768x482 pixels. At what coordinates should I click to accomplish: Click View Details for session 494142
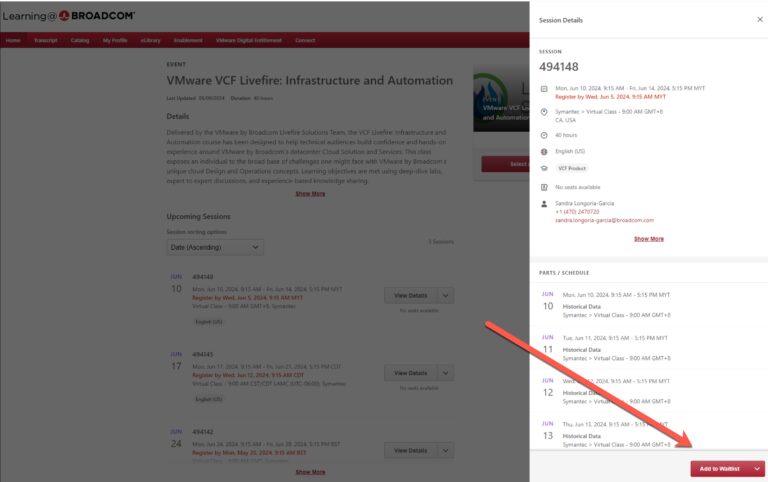click(x=410, y=450)
